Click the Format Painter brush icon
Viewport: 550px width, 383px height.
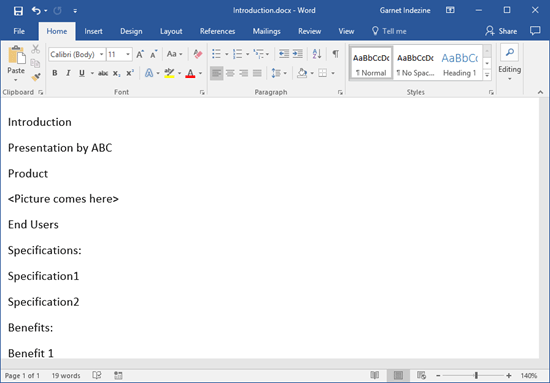36,77
